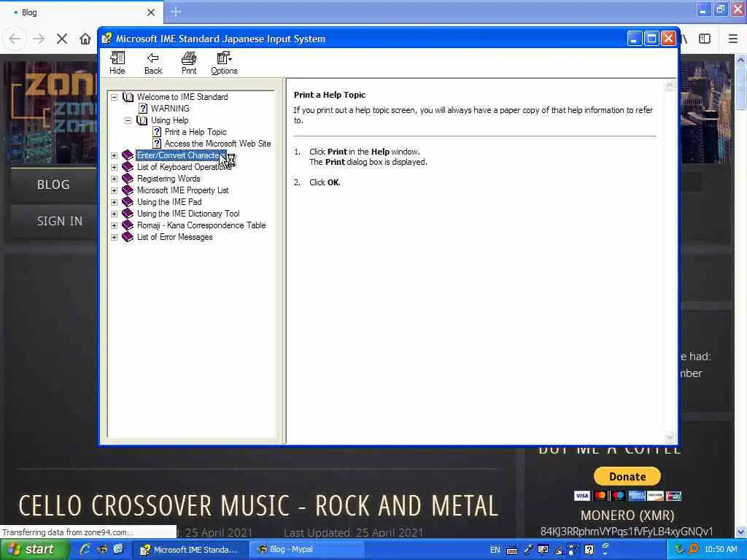Click the help content scrollbar down arrow
This screenshot has height=560, width=747.
(x=670, y=437)
